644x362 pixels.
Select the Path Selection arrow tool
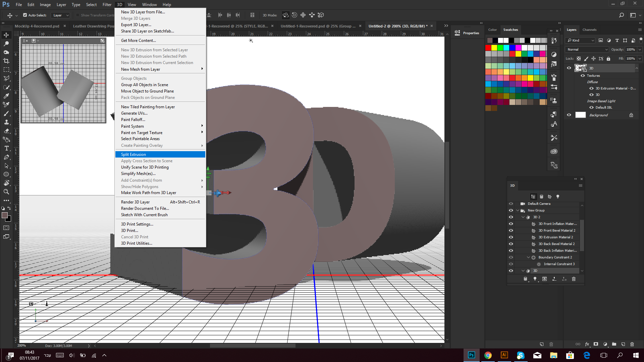coord(6,166)
